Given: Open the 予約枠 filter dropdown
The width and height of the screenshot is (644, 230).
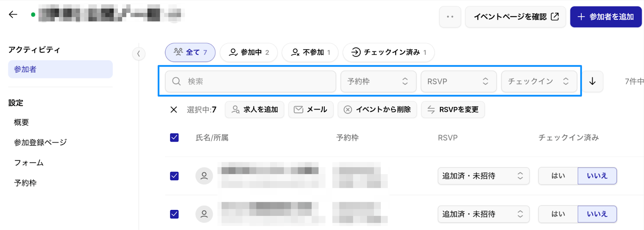Looking at the screenshot, I should 378,81.
